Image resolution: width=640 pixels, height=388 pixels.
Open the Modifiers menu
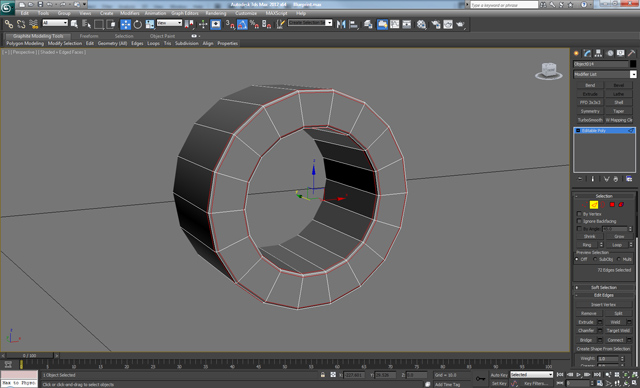[x=130, y=13]
